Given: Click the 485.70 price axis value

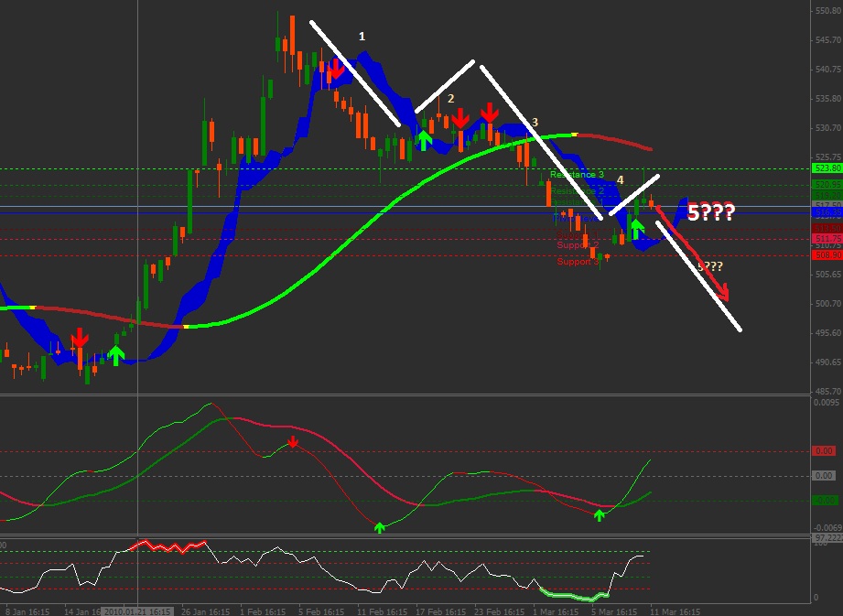Looking at the screenshot, I should pyautogui.click(x=828, y=392).
